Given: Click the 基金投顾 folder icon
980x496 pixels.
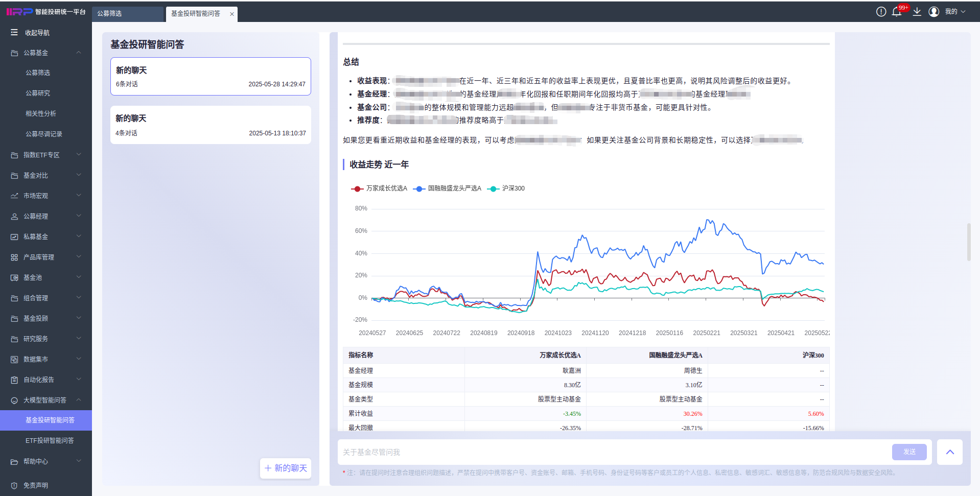Looking at the screenshot, I should click(14, 319).
